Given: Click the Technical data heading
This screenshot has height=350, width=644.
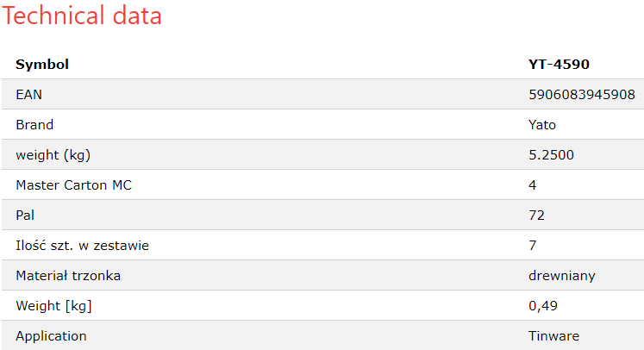Looking at the screenshot, I should [x=82, y=16].
